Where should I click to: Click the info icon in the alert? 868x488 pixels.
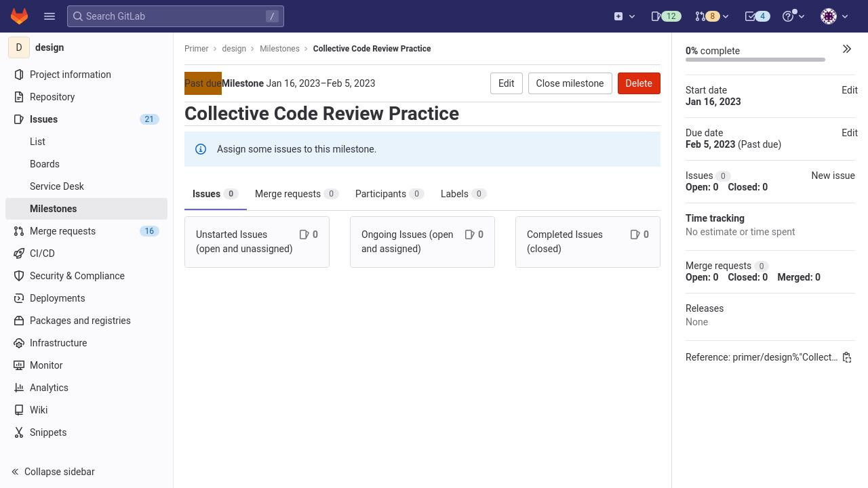pos(201,149)
